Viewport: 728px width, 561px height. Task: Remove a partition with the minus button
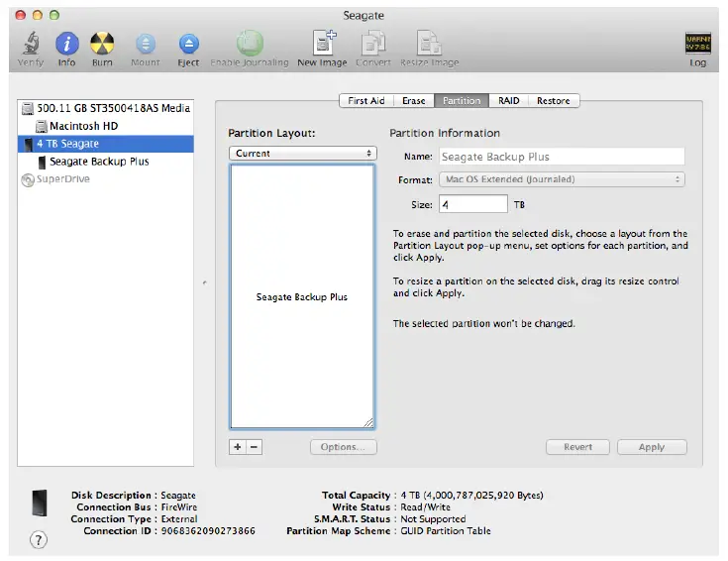(254, 447)
